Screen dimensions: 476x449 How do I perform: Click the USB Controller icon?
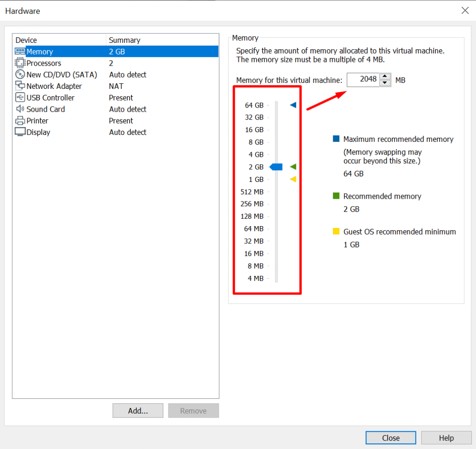point(20,98)
